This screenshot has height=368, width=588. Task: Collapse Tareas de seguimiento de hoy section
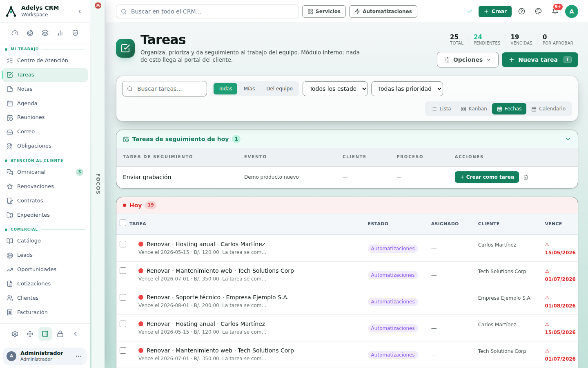pos(568,139)
